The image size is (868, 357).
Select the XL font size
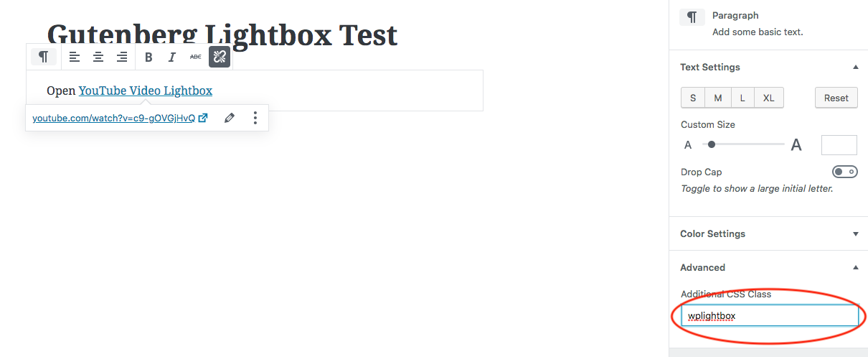[x=768, y=98]
